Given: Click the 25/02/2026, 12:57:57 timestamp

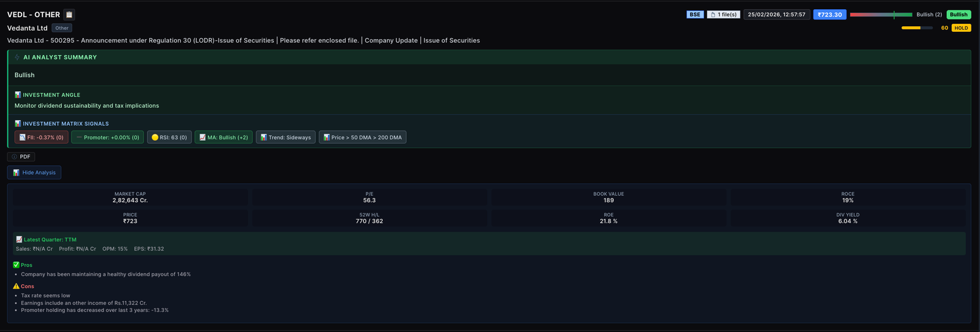Looking at the screenshot, I should pyautogui.click(x=777, y=15).
